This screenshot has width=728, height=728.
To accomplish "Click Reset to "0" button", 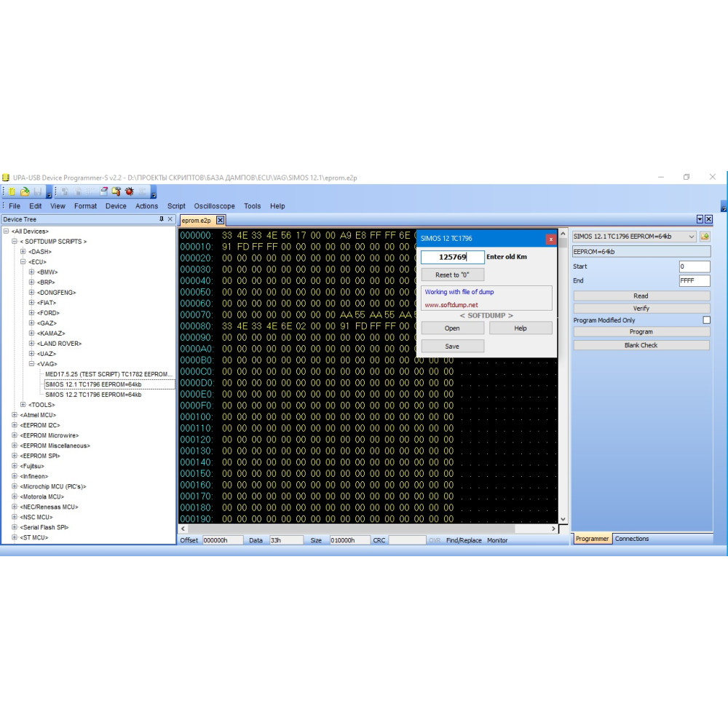I will pos(452,275).
